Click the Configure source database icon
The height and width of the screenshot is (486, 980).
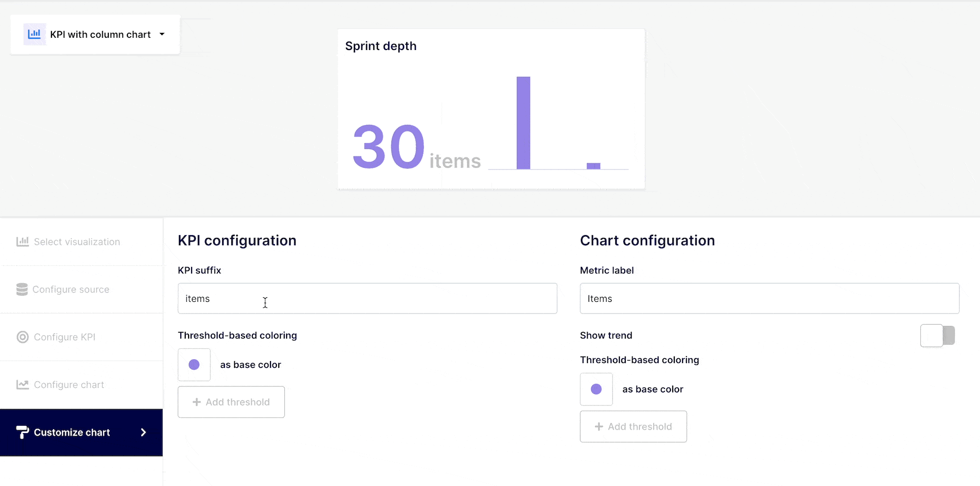click(x=22, y=290)
